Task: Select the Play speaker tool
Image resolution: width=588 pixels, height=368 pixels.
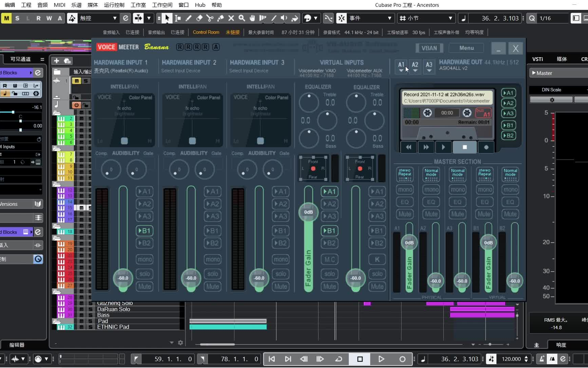Action: [x=284, y=18]
